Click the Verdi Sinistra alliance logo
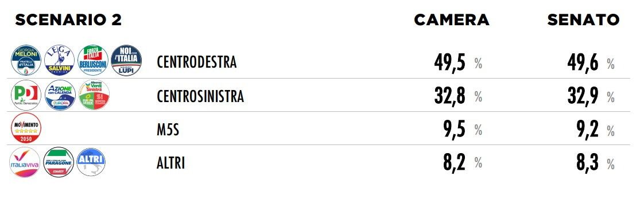The height and width of the screenshot is (207, 644). (x=94, y=95)
